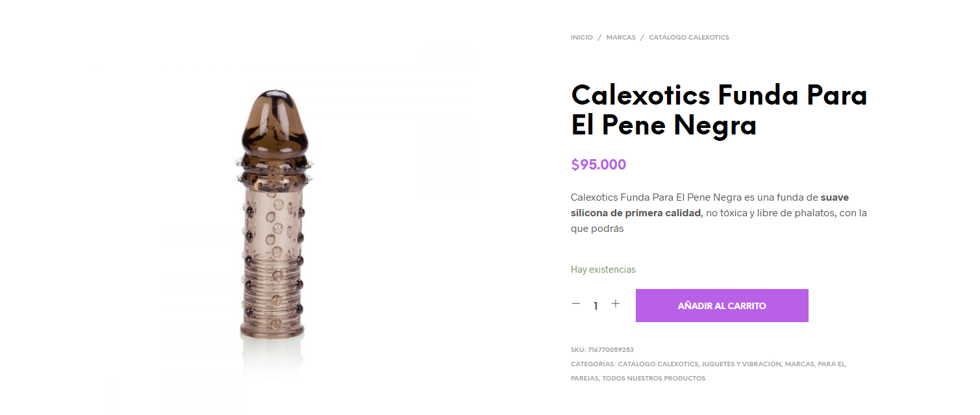Click the product title heading
The height and width of the screenshot is (415, 980).
point(719,110)
